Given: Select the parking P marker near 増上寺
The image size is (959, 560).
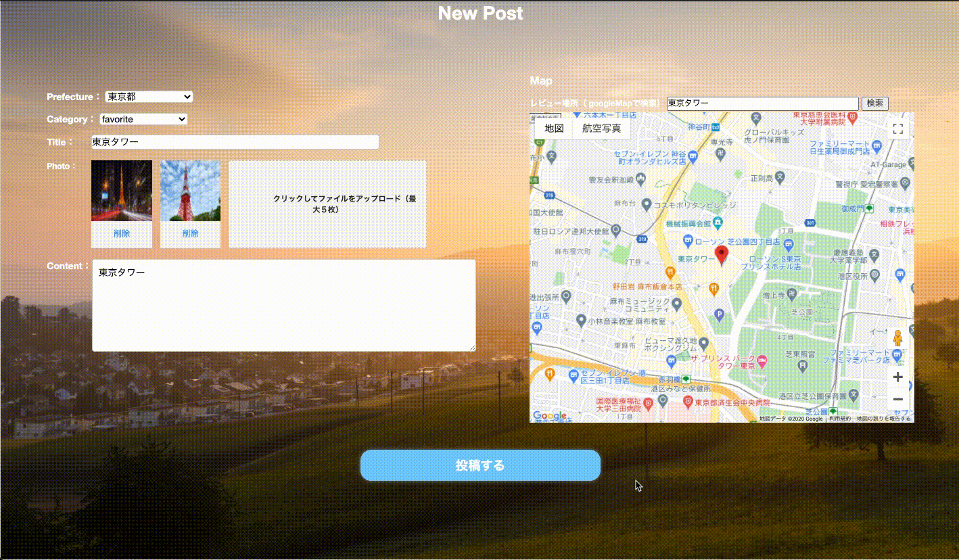Looking at the screenshot, I should [719, 314].
